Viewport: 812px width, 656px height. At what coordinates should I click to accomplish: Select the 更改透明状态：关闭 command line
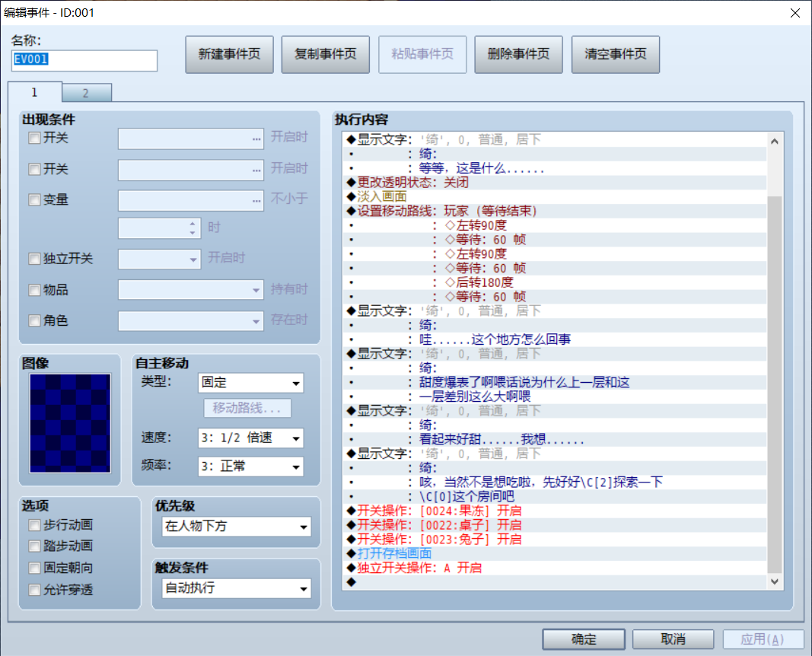coord(555,182)
